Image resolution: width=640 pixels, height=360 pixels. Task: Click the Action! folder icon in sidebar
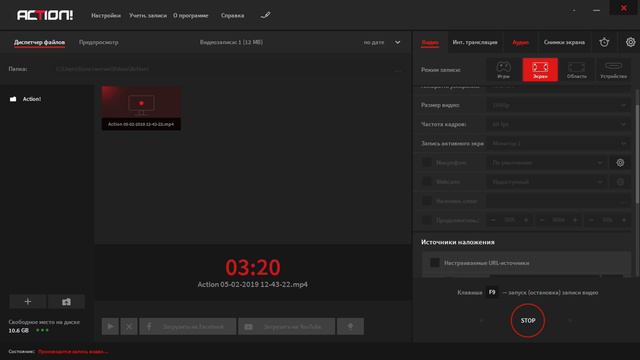tap(13, 99)
